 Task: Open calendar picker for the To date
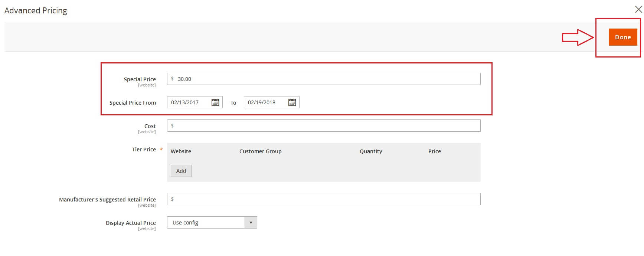(292, 102)
